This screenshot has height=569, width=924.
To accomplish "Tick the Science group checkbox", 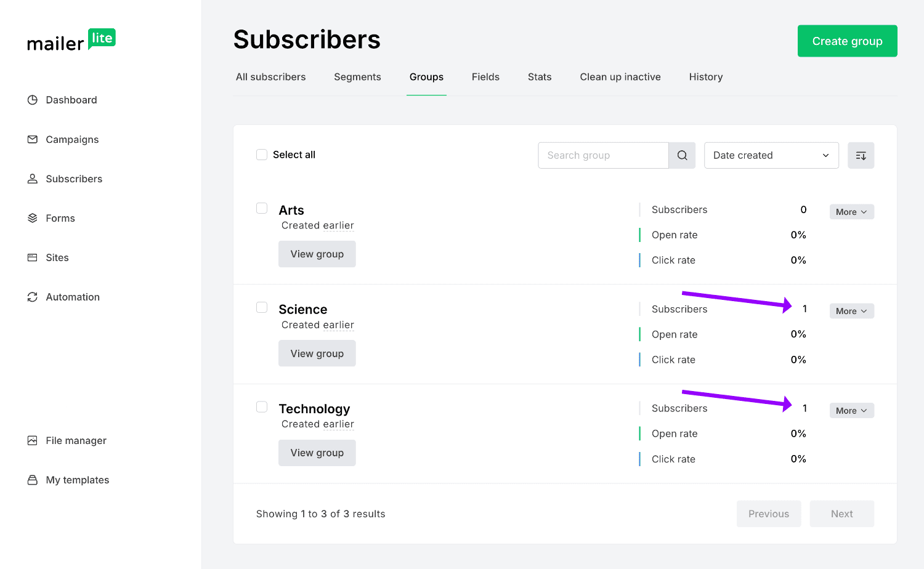I will point(262,307).
